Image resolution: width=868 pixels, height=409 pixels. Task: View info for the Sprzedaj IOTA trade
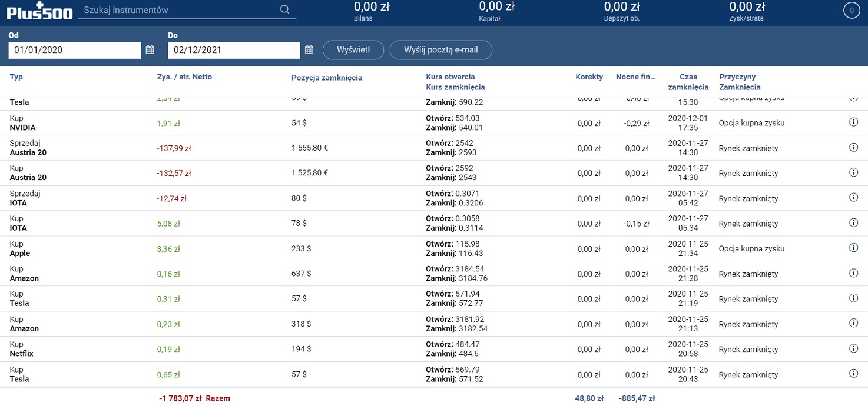pyautogui.click(x=853, y=198)
